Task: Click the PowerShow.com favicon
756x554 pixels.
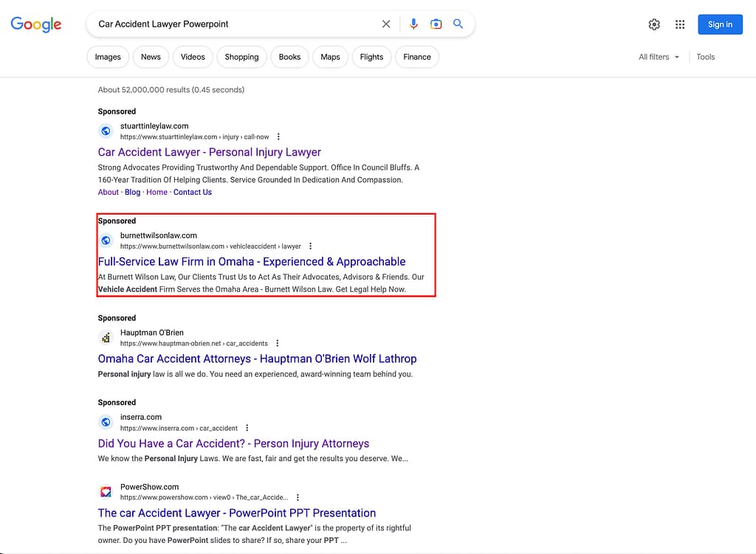Action: (106, 492)
